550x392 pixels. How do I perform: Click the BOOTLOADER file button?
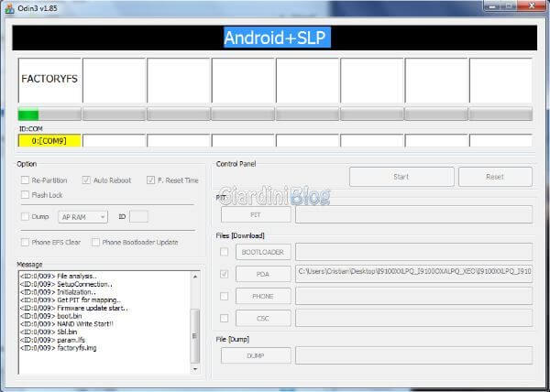pyautogui.click(x=263, y=252)
